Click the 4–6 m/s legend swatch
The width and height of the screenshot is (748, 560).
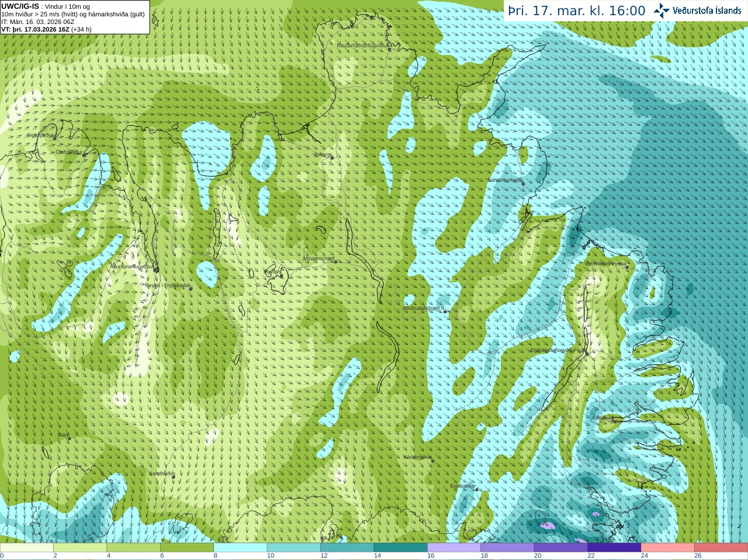133,548
